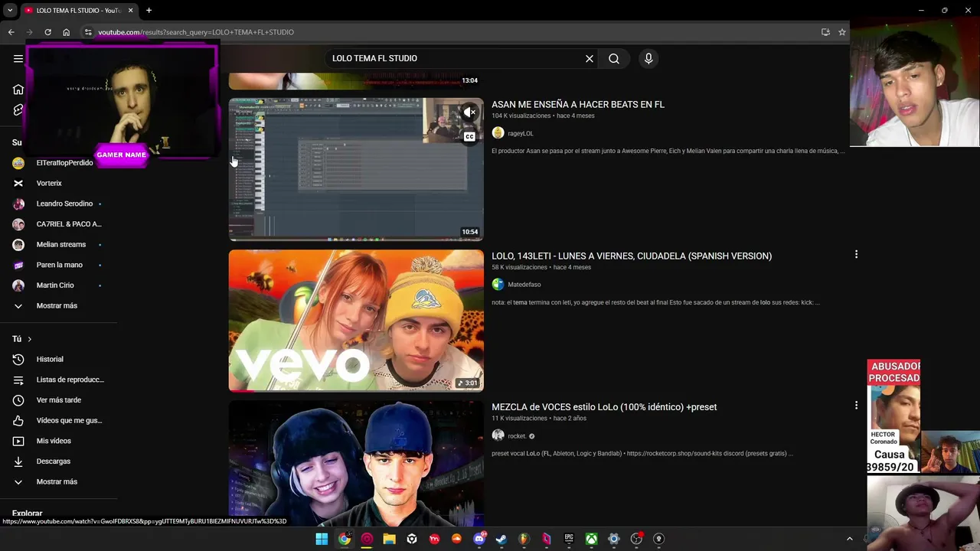Click the address bar URL
Screen dimensions: 980x551
click(196, 32)
